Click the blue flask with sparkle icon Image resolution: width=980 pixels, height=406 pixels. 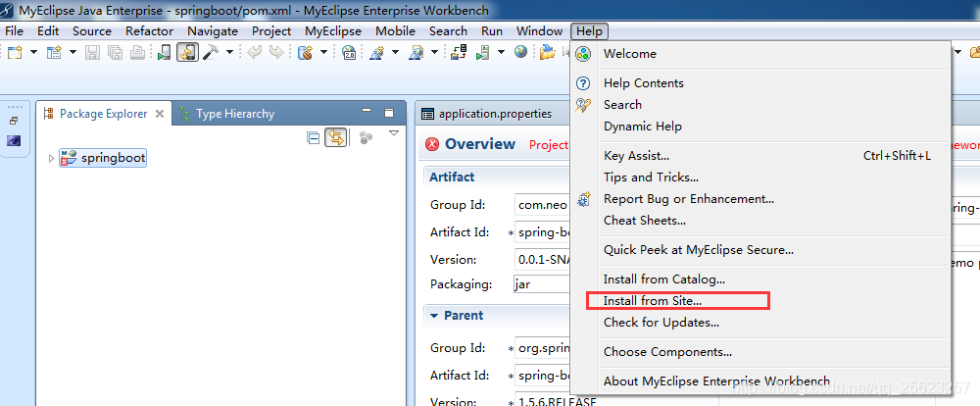[377, 53]
